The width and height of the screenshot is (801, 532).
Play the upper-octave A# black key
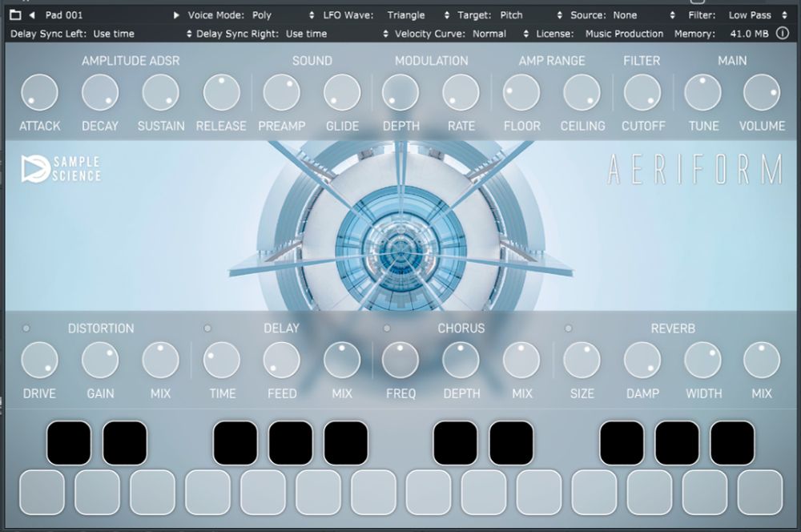732,443
